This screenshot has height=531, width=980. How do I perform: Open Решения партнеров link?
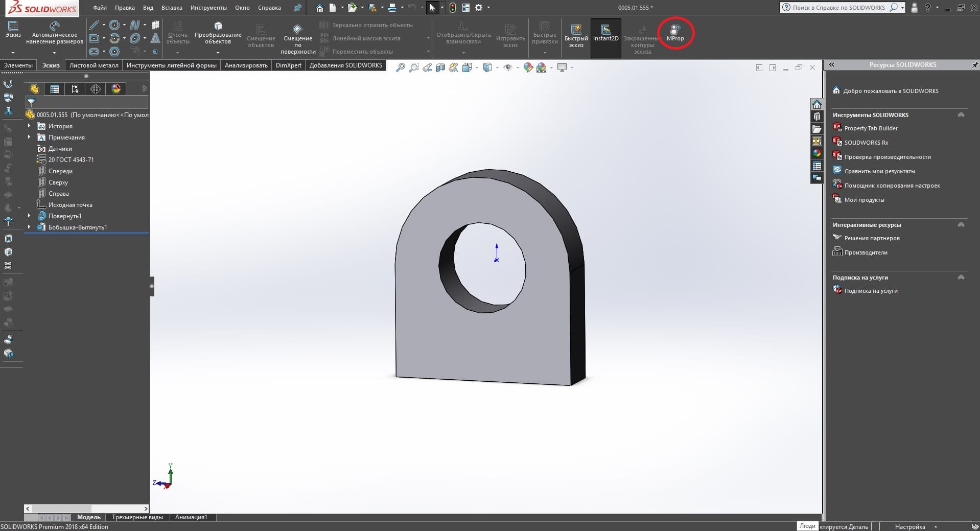pos(872,238)
